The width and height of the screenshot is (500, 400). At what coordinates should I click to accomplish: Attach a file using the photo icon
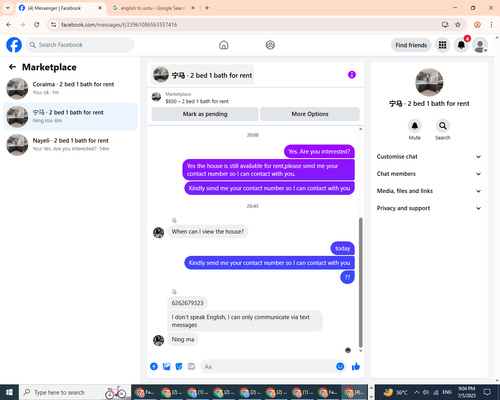point(166,366)
